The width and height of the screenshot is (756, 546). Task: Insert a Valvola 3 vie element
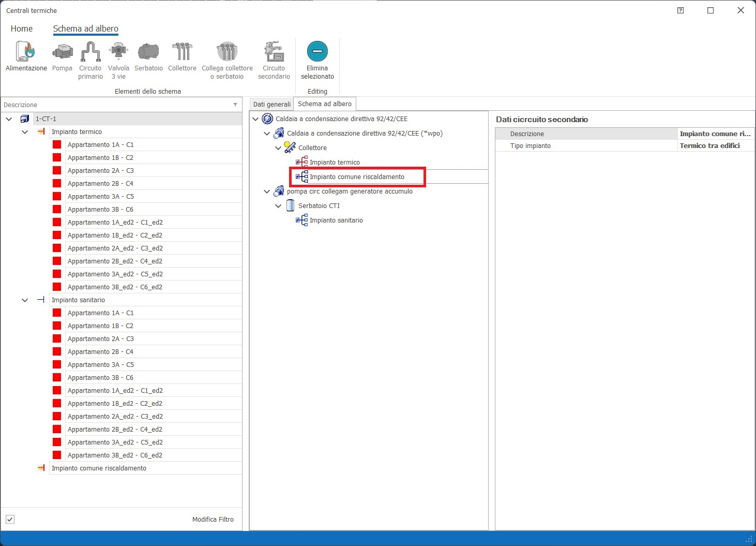pos(118,52)
